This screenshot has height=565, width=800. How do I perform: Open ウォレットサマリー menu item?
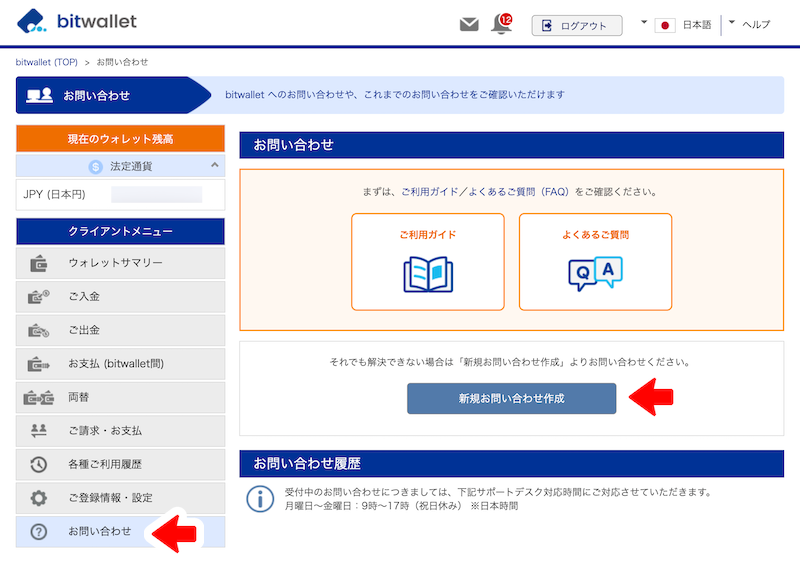click(120, 263)
